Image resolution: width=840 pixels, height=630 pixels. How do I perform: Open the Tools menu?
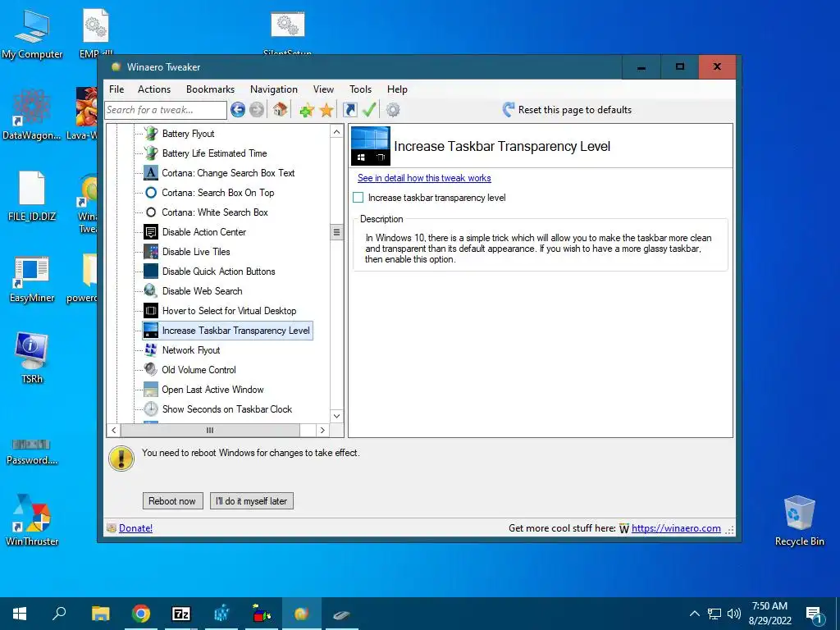pyautogui.click(x=361, y=89)
